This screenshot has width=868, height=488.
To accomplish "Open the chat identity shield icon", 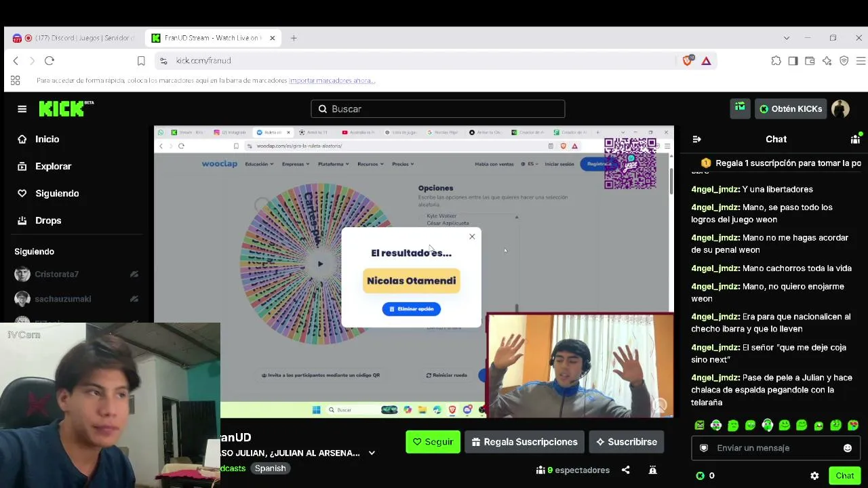I will [704, 448].
